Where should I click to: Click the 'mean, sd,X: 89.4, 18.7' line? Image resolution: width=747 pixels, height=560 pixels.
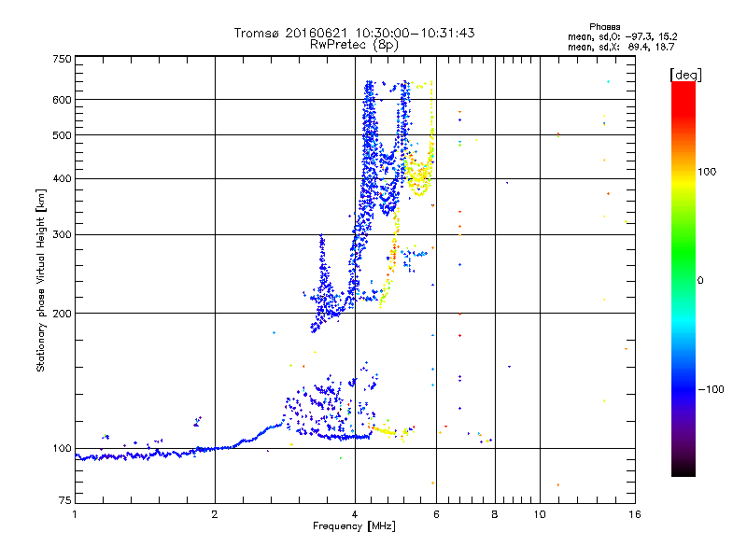click(x=621, y=47)
